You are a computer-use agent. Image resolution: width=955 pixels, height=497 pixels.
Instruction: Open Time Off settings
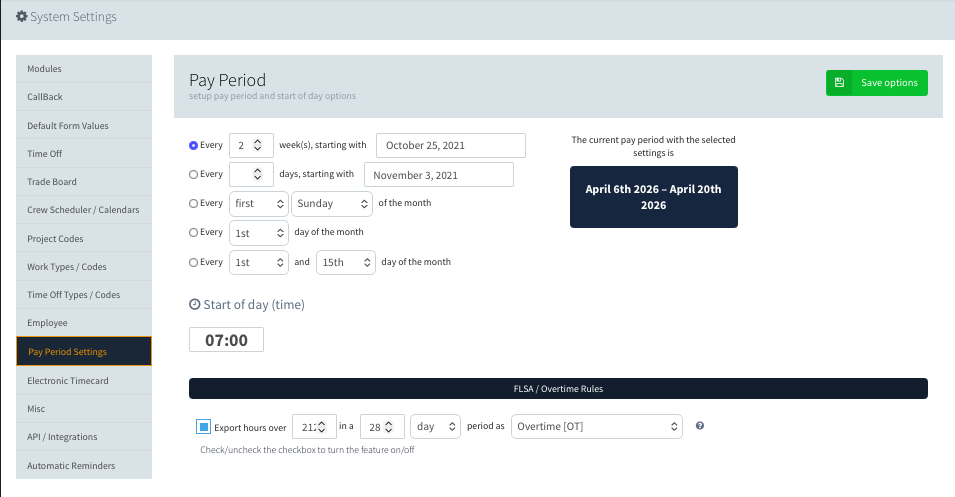click(84, 153)
